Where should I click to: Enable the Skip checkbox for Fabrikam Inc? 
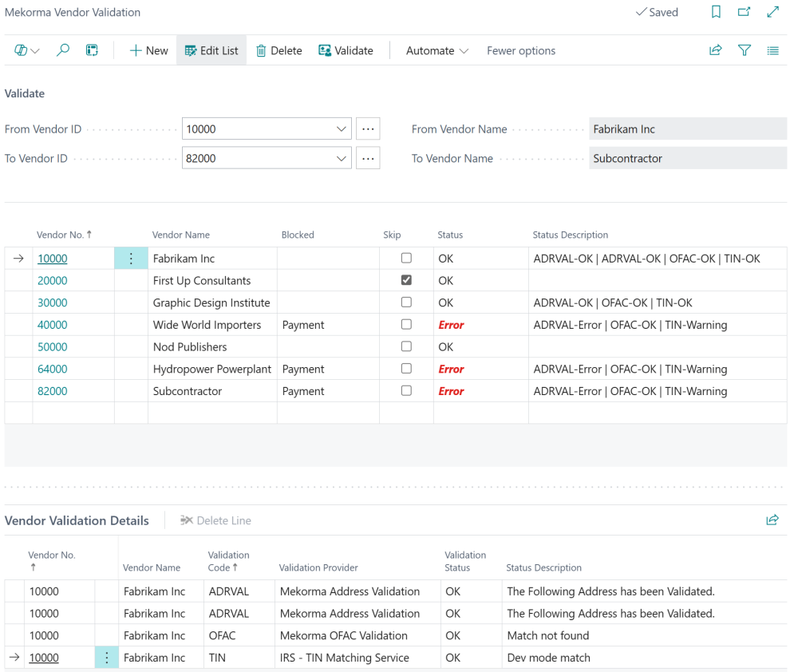(x=406, y=258)
